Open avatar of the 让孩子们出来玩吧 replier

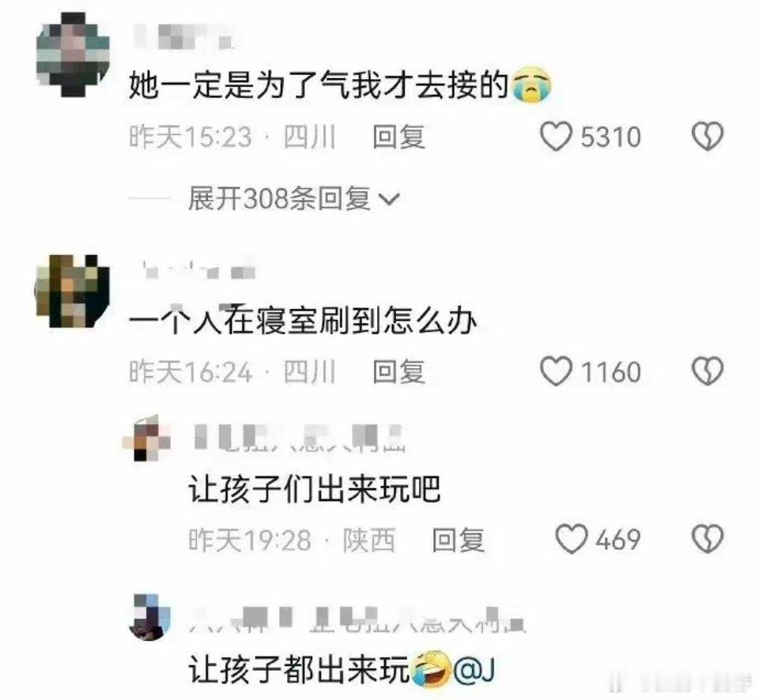(x=152, y=438)
